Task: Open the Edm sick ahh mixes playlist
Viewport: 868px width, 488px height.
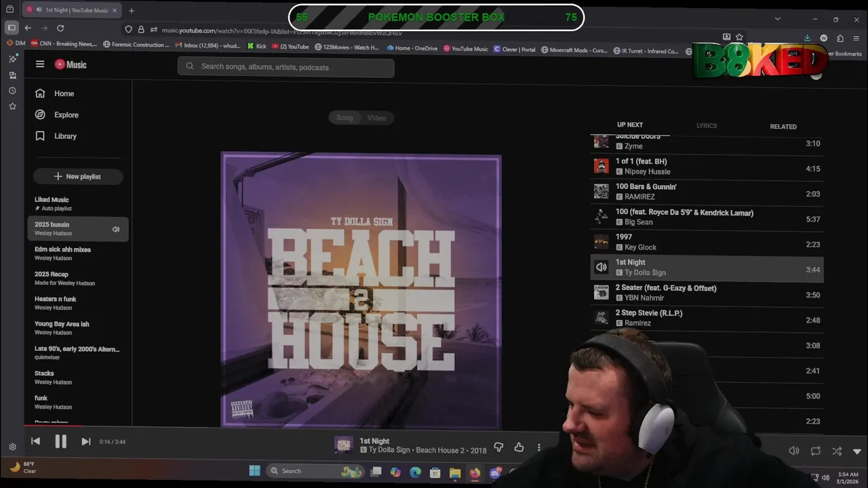Action: (x=78, y=253)
